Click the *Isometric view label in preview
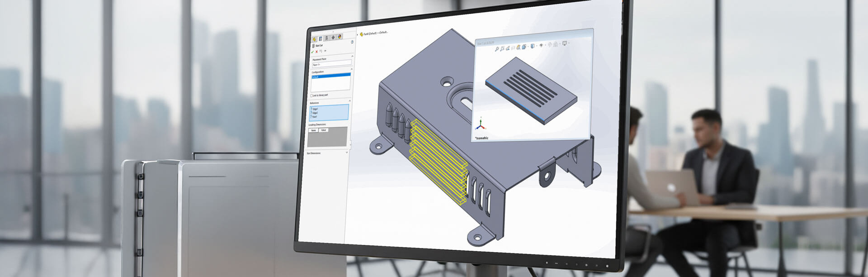Viewport: 868px width, 277px height. (482, 138)
